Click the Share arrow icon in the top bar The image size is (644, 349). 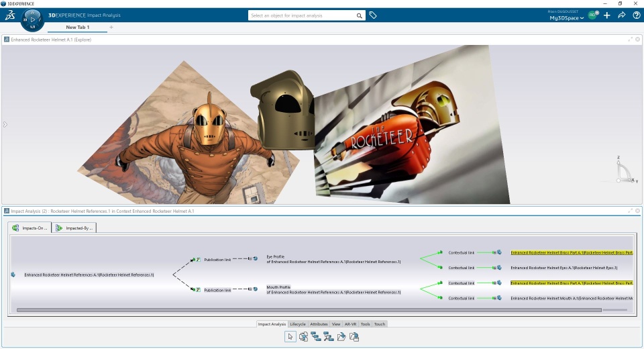coord(622,15)
